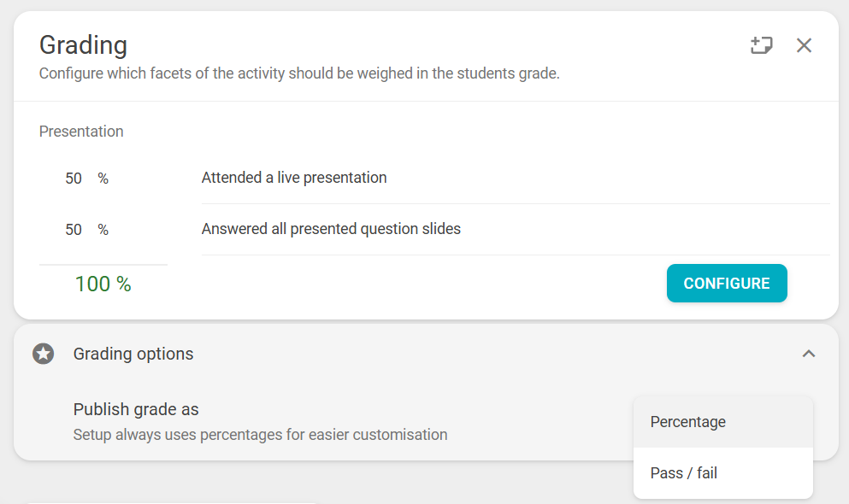Click the Grading dialog title
Image resolution: width=849 pixels, height=504 pixels.
pos(84,45)
